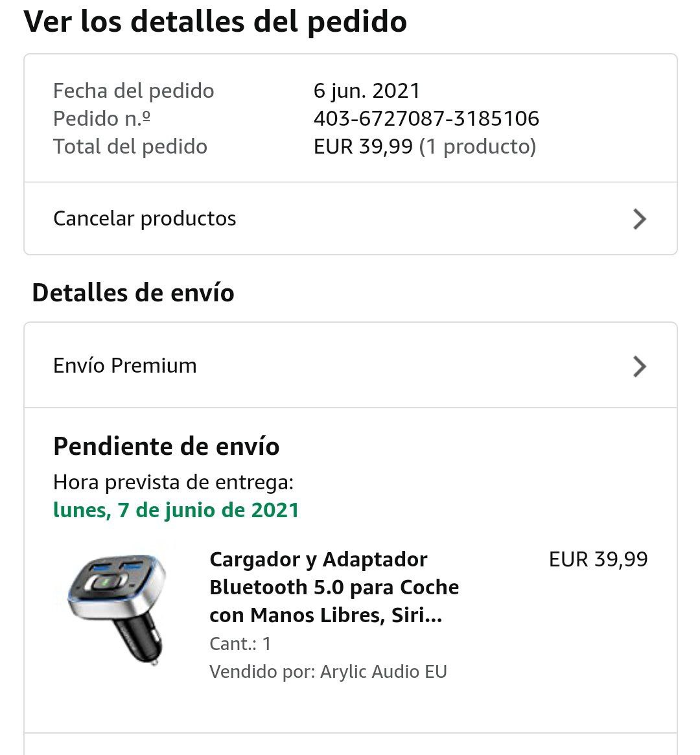The height and width of the screenshot is (755, 700).
Task: Tap the order total EUR 39,99 (1 producto)
Action: [x=425, y=146]
